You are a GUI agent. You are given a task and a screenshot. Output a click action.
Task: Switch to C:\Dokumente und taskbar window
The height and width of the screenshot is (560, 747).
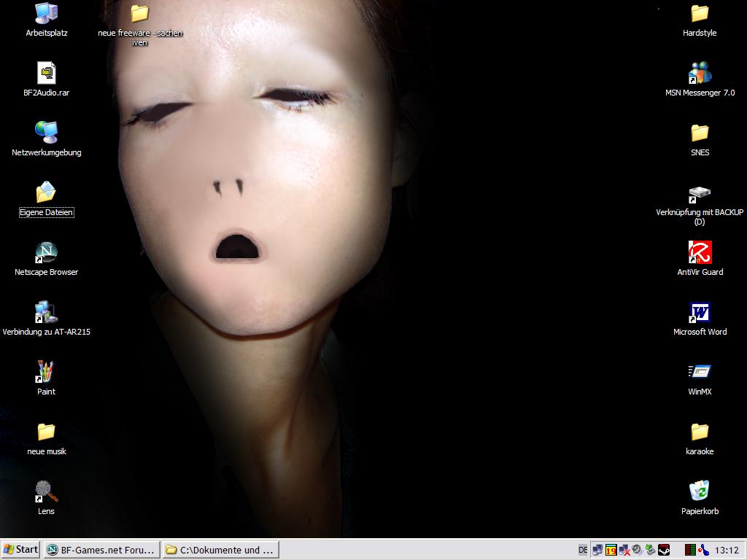click(x=220, y=550)
